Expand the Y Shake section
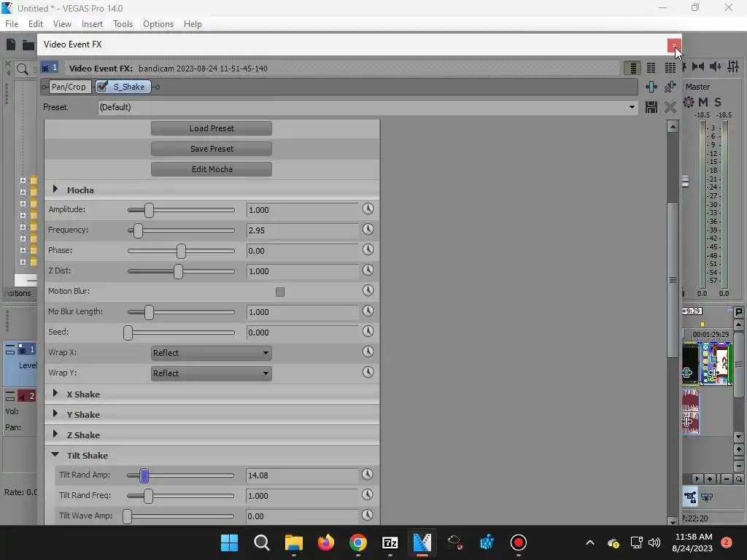747x560 pixels. pos(55,414)
